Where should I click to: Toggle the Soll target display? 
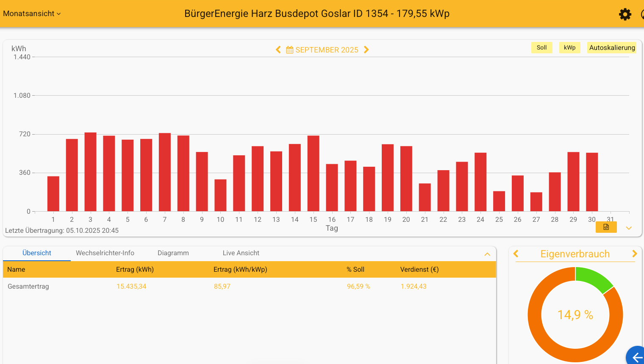click(541, 48)
